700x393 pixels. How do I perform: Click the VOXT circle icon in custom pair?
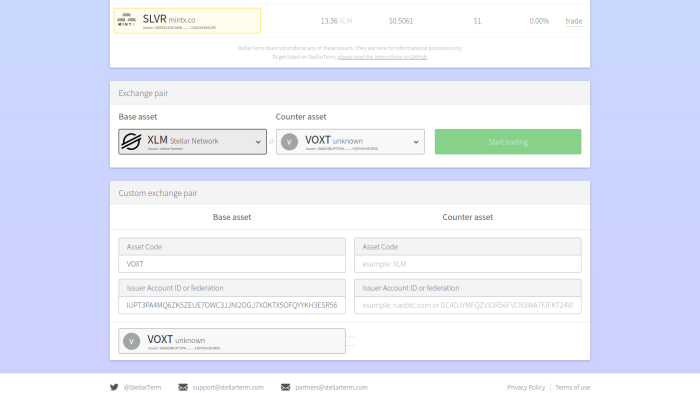(132, 341)
